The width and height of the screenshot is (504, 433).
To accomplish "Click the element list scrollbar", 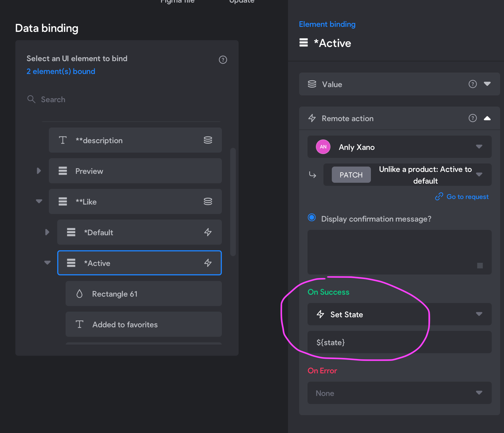I will click(233, 202).
